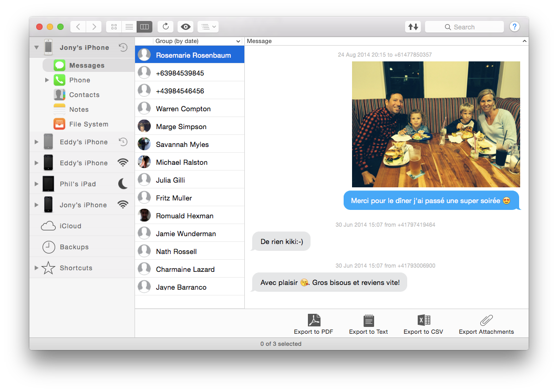Open Nath Rossell's conversation
Image resolution: width=558 pixels, height=392 pixels.
(190, 251)
